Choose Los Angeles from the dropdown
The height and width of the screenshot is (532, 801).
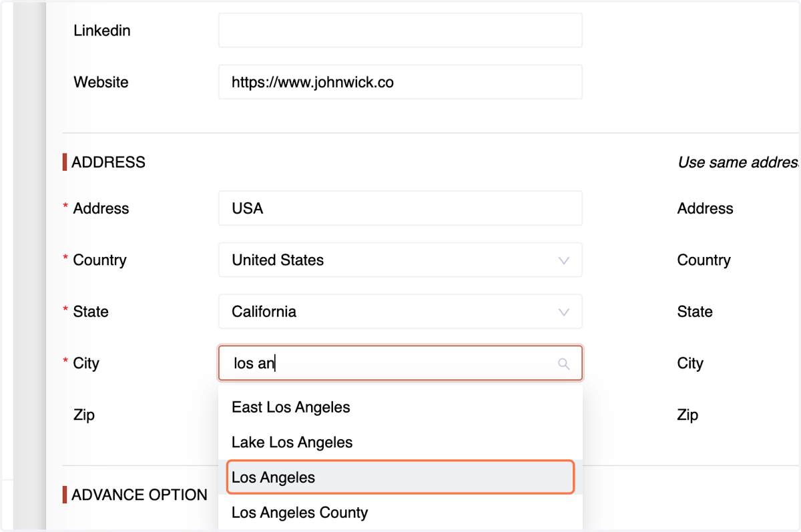coord(400,477)
